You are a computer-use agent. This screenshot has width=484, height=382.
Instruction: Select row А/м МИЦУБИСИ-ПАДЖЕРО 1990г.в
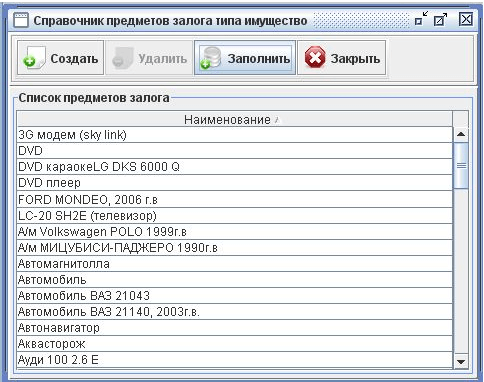(235, 247)
